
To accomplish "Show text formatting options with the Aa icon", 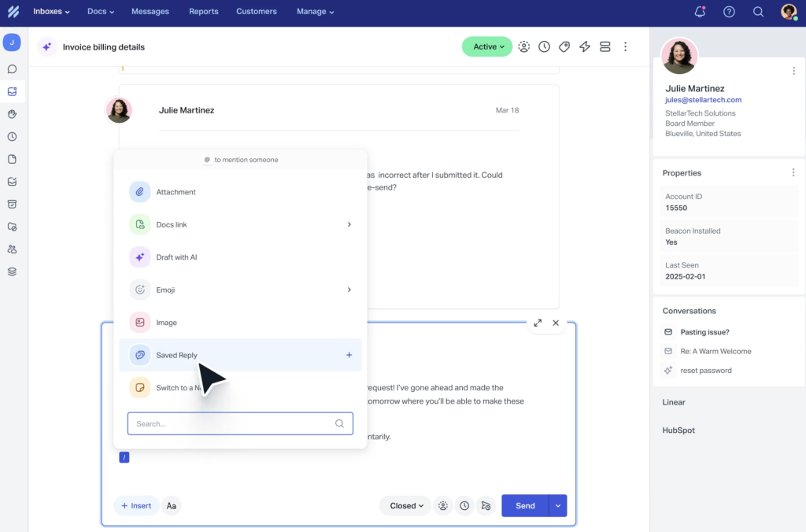I will coord(172,506).
